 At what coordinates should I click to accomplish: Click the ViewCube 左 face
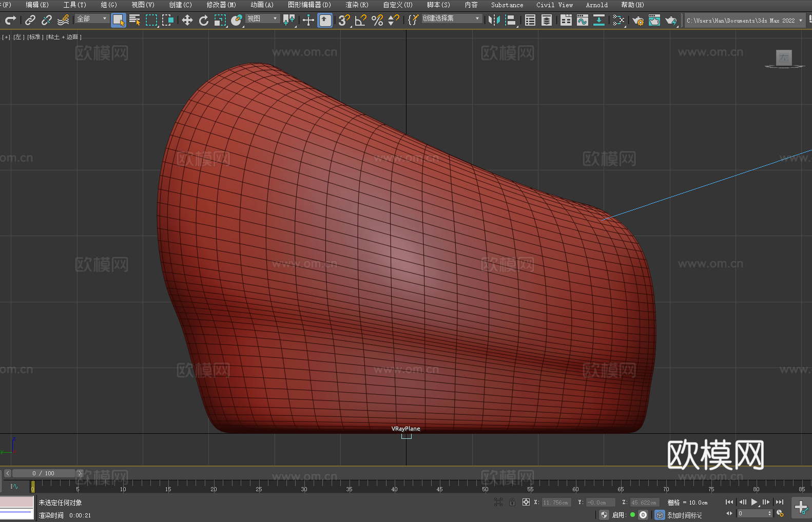pos(784,57)
